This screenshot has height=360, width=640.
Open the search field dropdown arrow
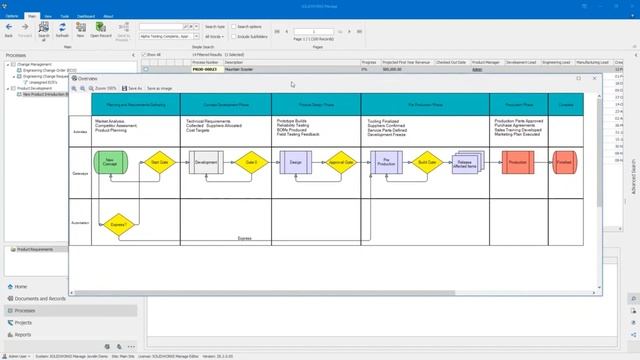(196, 27)
